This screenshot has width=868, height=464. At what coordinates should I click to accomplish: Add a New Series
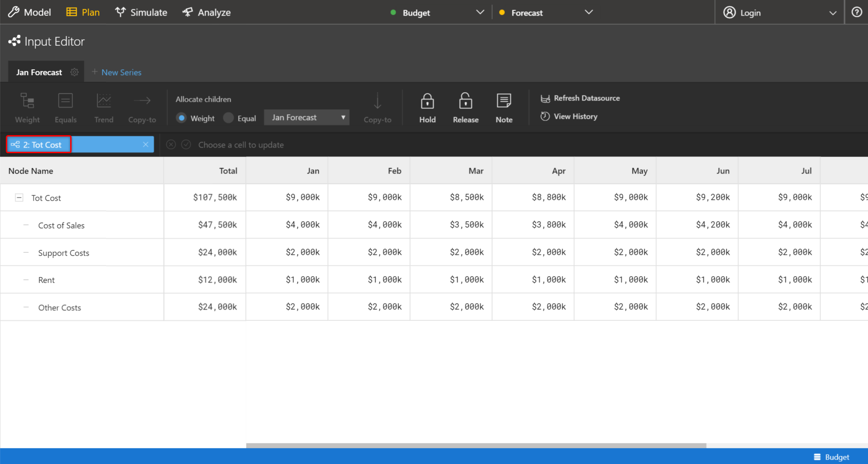(x=116, y=72)
